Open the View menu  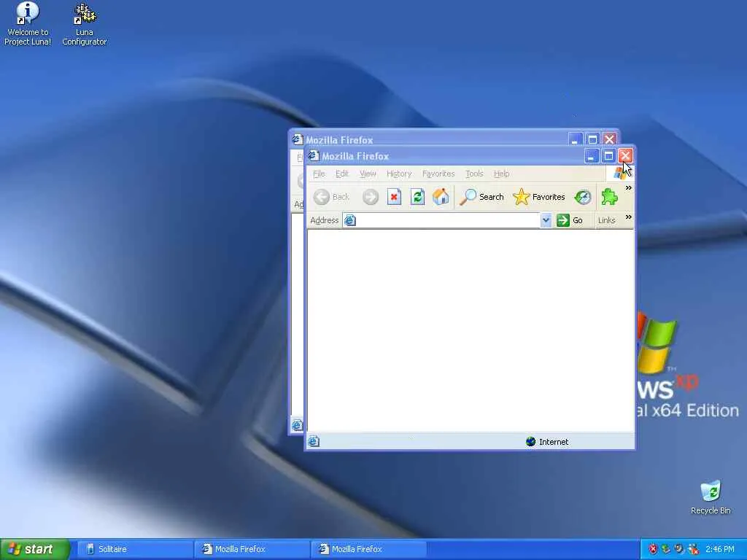tap(368, 174)
